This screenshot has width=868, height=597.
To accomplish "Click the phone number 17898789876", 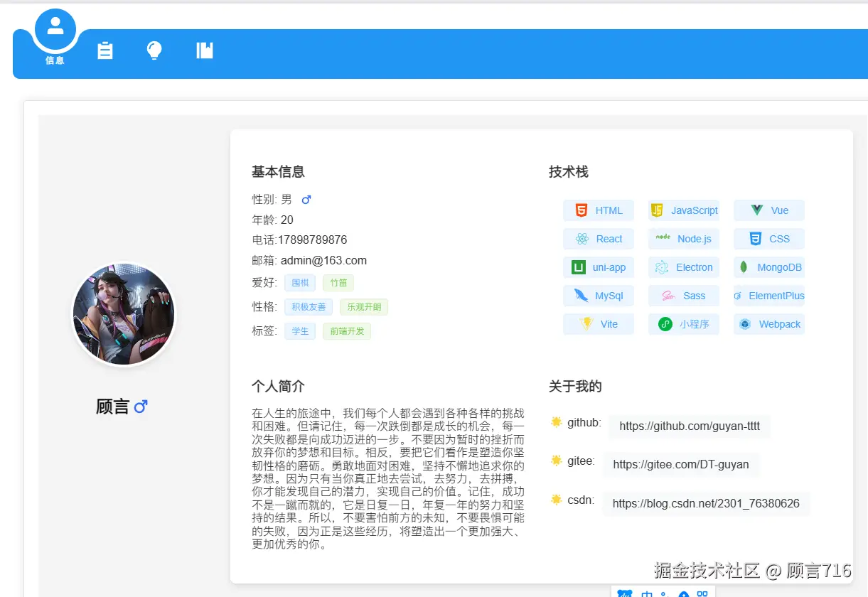I will click(x=312, y=240).
